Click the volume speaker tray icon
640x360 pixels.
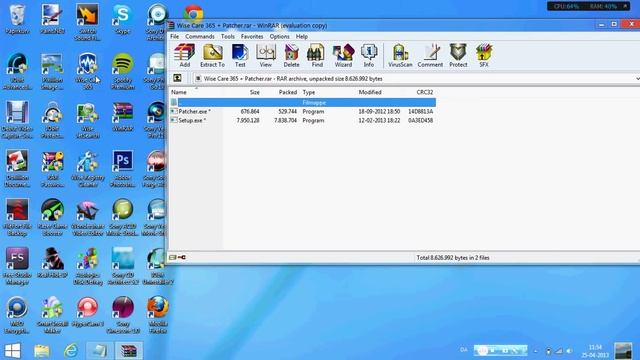569,351
